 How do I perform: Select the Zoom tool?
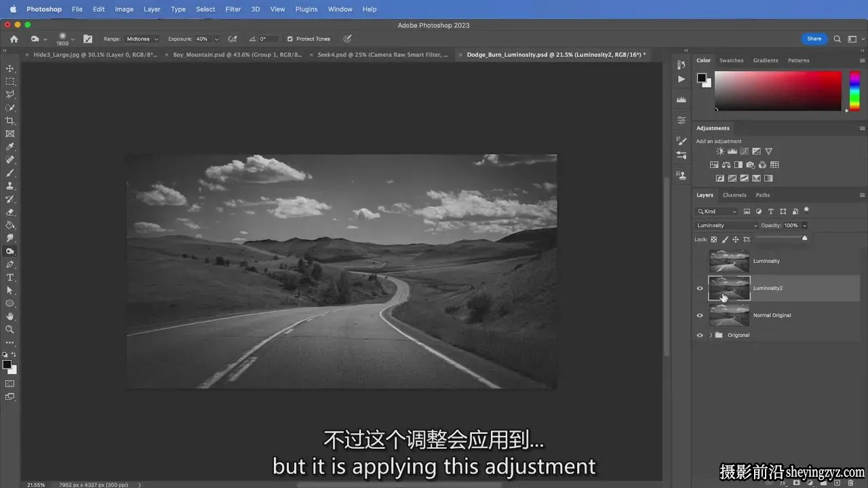[x=10, y=329]
